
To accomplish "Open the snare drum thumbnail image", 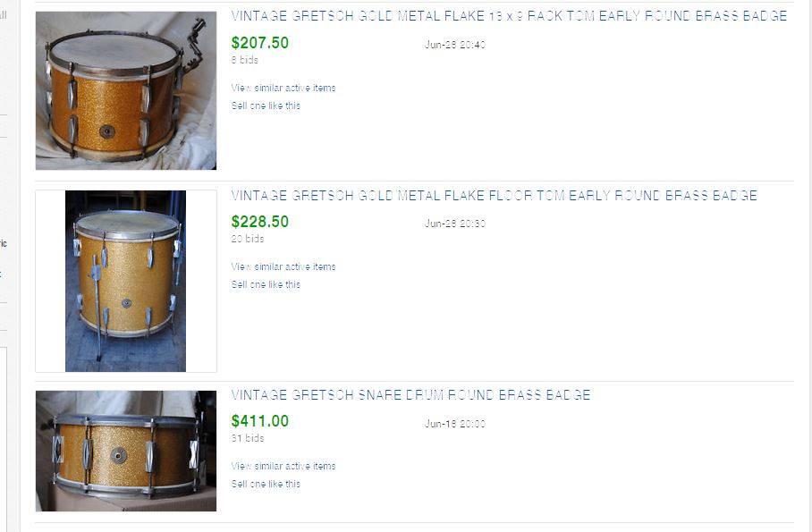I will (125, 451).
